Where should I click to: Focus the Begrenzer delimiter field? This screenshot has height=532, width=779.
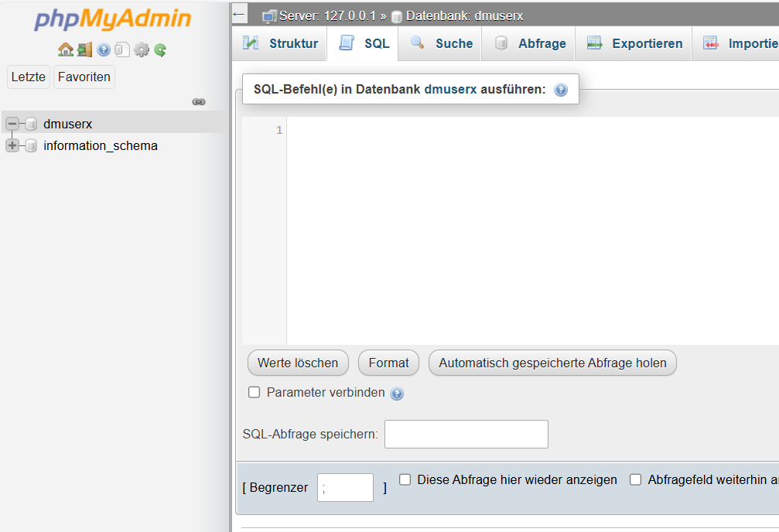pos(345,487)
